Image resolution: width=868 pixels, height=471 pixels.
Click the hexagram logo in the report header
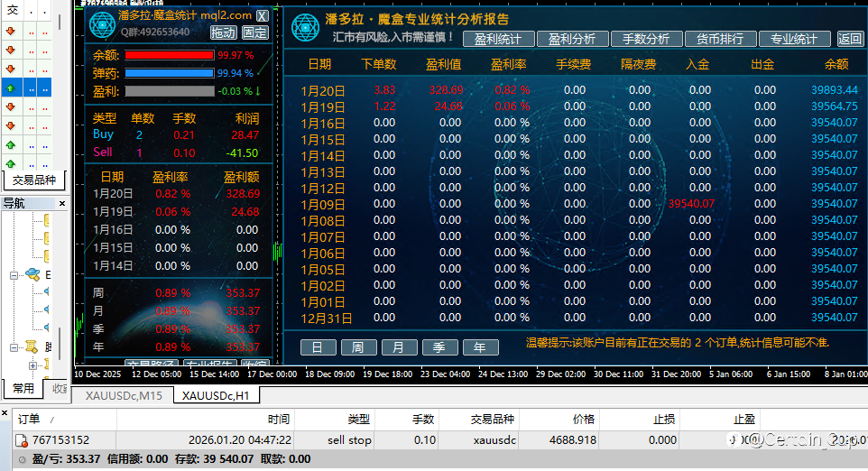306,28
